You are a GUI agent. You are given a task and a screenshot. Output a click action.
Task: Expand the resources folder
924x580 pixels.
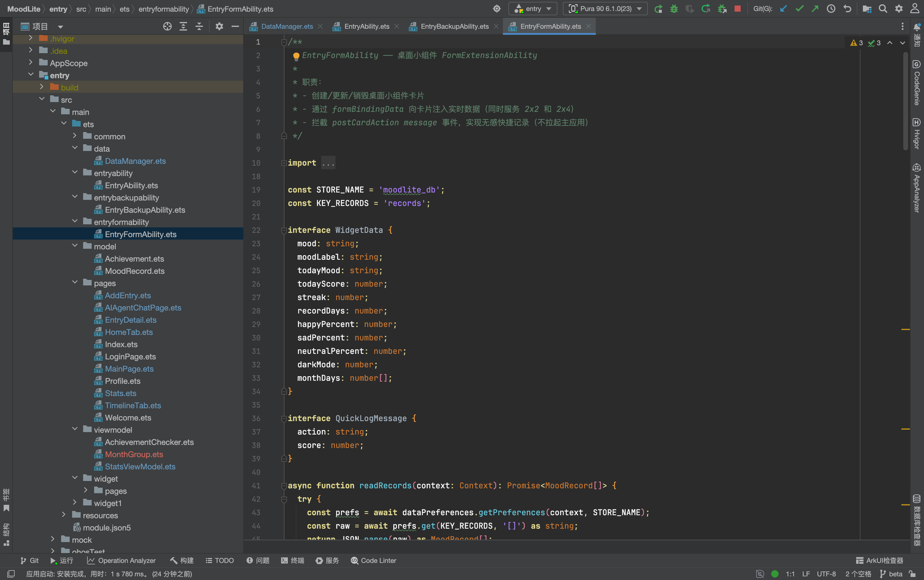coord(63,515)
